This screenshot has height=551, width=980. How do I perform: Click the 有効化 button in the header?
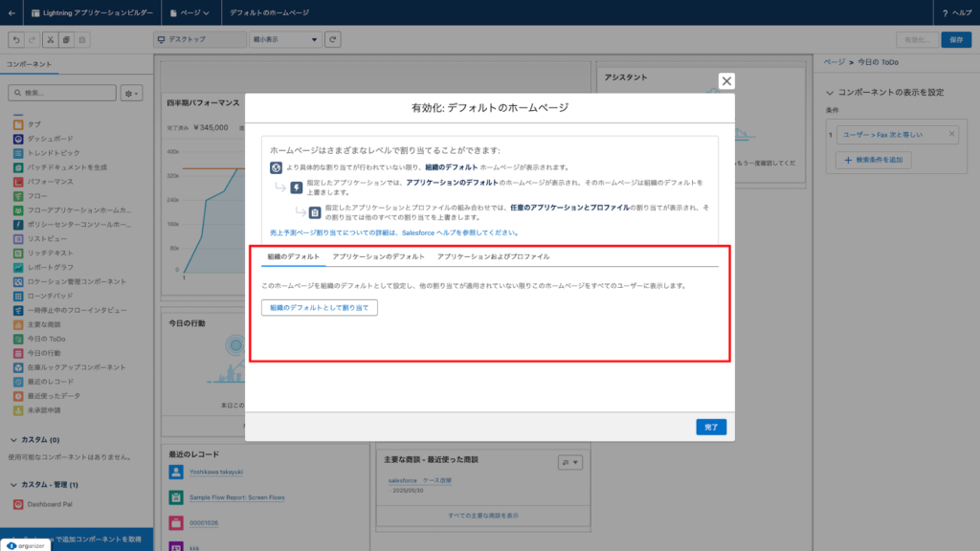(x=917, y=40)
